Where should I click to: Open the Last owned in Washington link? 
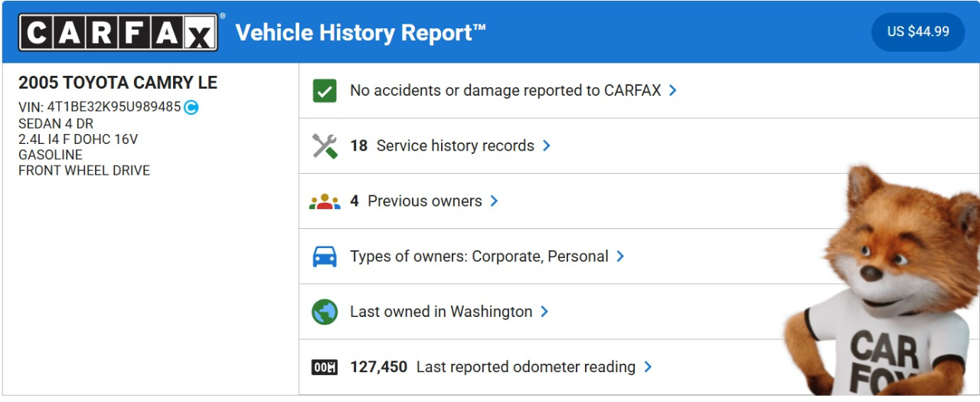click(441, 312)
